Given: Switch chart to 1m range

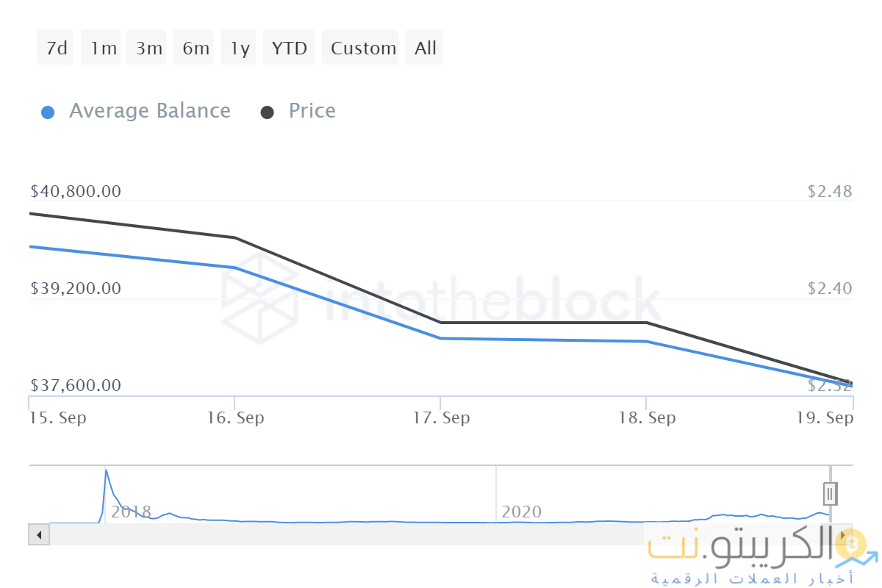Looking at the screenshot, I should click(103, 48).
